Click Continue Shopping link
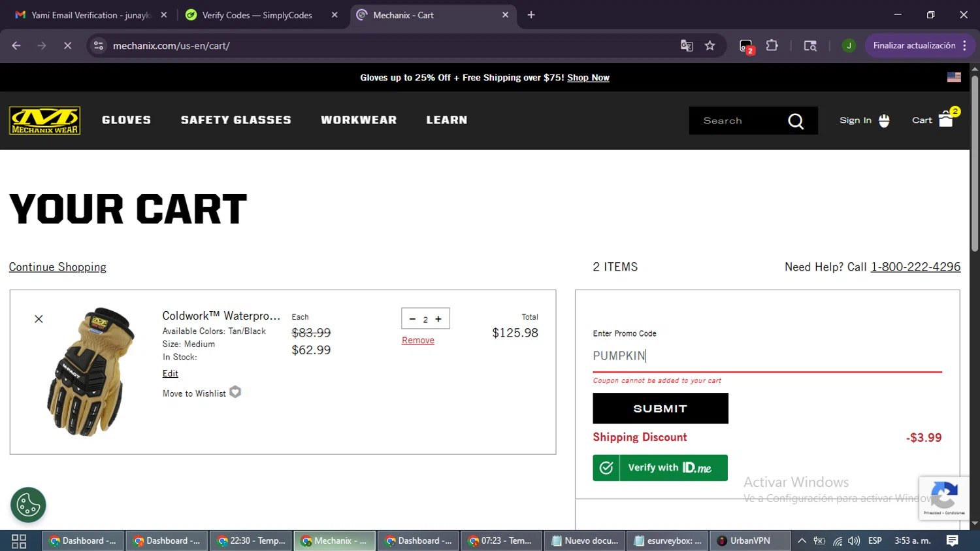Viewport: 980px width, 551px height. click(57, 267)
